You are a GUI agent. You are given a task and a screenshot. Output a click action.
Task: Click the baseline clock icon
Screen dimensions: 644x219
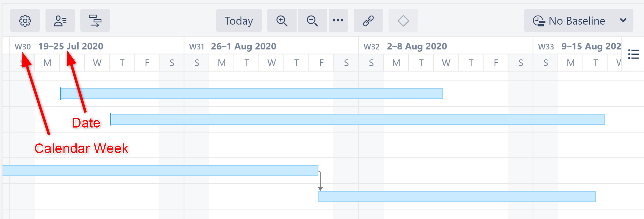(540, 21)
